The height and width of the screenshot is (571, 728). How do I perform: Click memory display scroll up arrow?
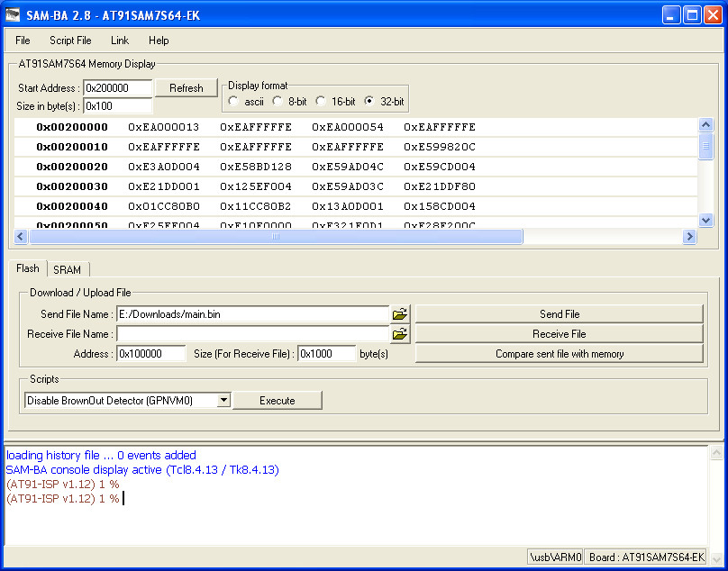705,125
